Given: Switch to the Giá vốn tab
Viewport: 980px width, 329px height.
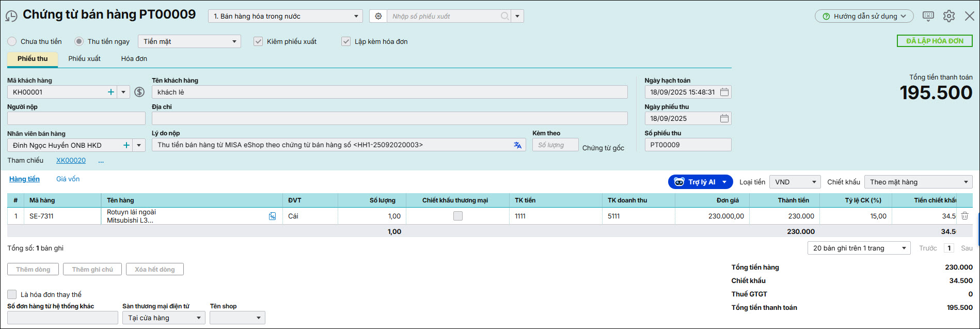Looking at the screenshot, I should coord(68,179).
